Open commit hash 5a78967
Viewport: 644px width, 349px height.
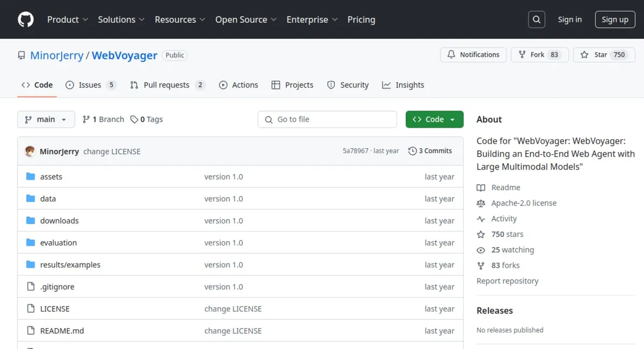[356, 151]
